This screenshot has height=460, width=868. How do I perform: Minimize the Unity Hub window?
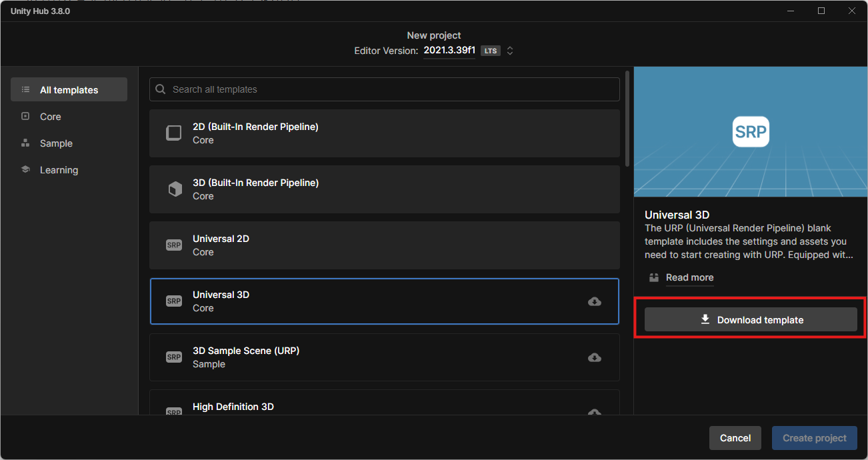pyautogui.click(x=791, y=11)
